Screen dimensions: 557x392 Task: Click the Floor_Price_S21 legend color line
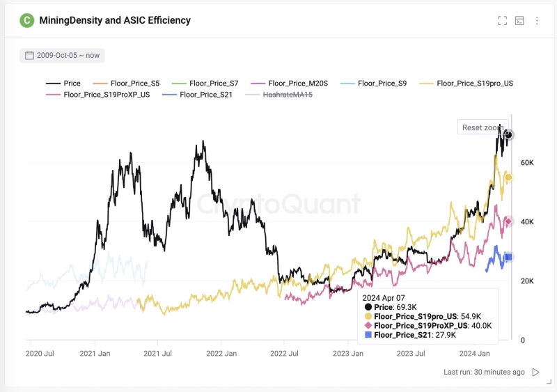point(167,94)
